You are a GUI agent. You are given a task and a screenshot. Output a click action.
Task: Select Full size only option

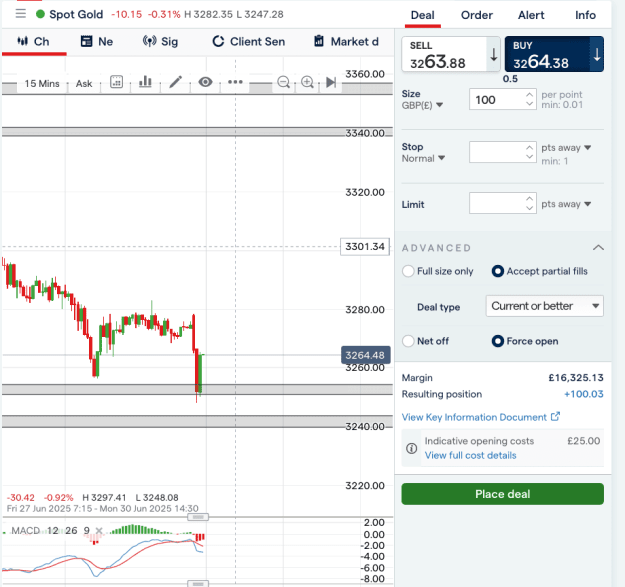click(408, 271)
